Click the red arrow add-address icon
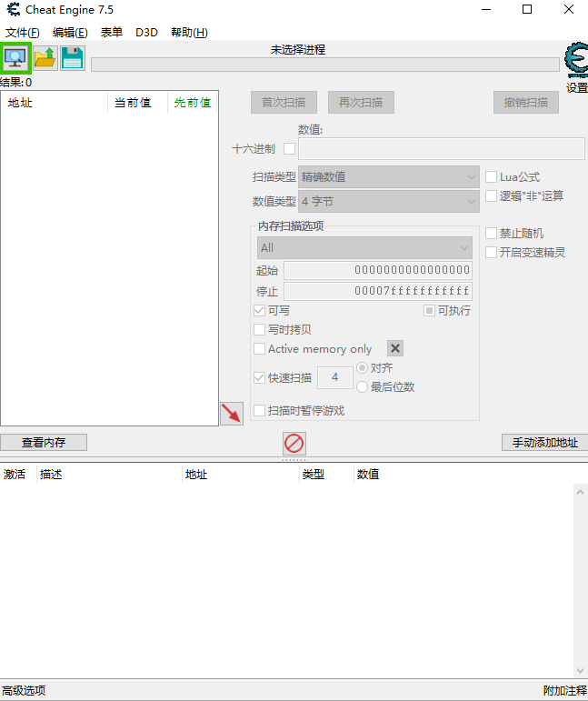Viewport: 588px width, 701px height. click(x=232, y=414)
